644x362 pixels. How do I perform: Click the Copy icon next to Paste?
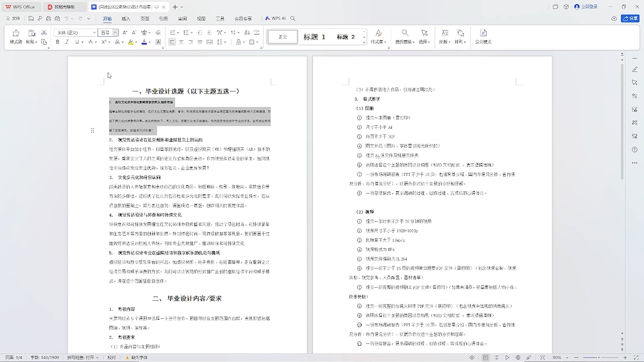tap(44, 42)
